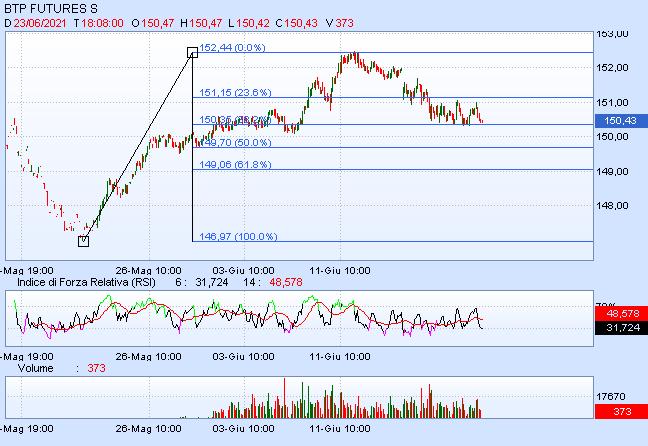Click 26-Mag 10:00 label under price chart
The height and width of the screenshot is (446, 648).
[x=148, y=271]
